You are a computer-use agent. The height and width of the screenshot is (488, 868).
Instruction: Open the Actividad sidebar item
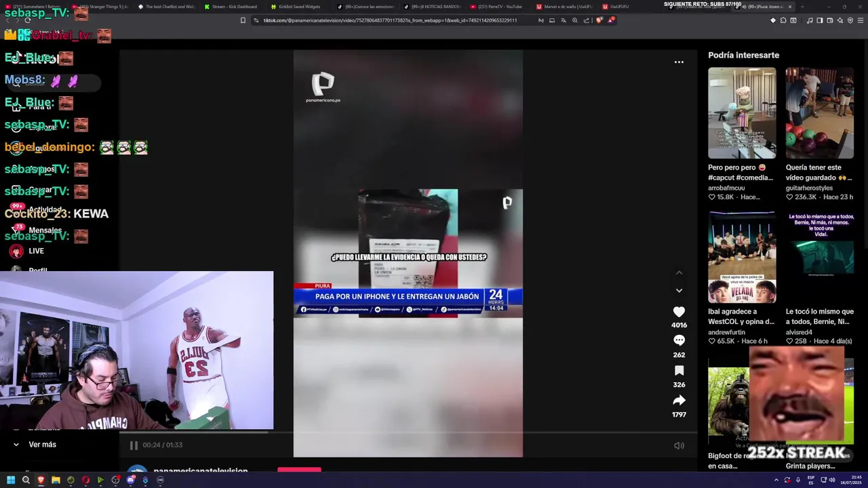point(38,210)
